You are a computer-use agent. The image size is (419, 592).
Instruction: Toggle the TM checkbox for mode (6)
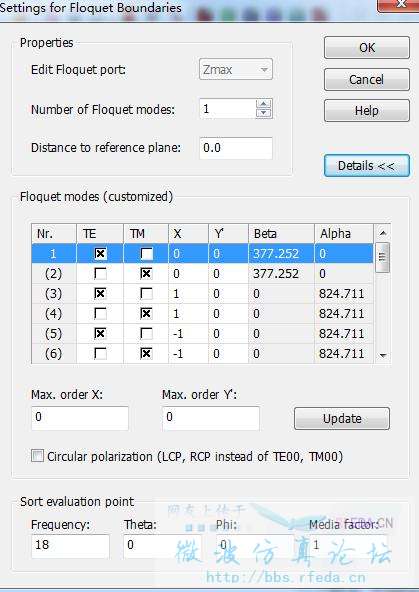coord(146,353)
